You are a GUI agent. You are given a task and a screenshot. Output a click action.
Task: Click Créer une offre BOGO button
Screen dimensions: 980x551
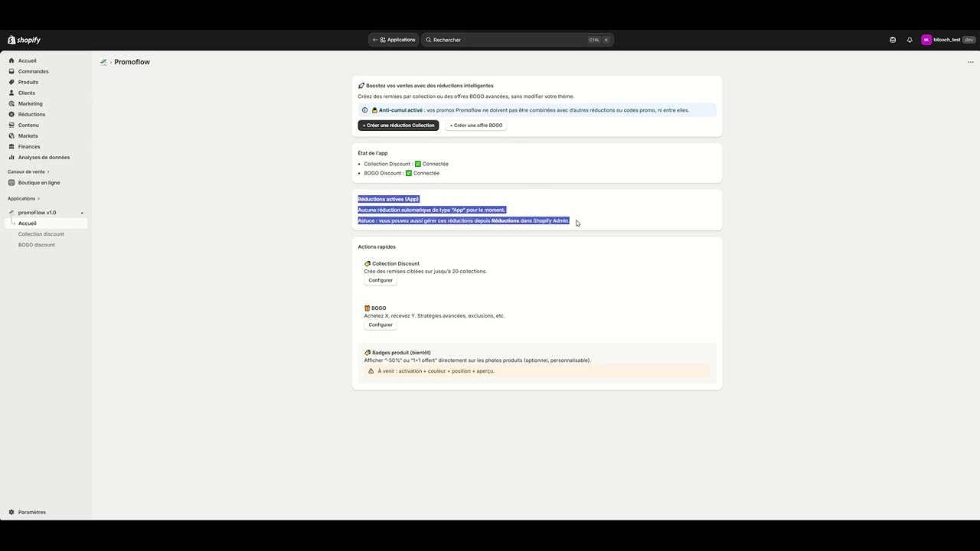click(476, 126)
